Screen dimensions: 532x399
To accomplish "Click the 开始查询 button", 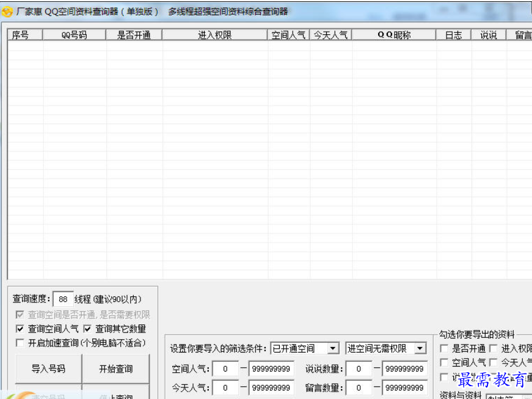I will (x=115, y=369).
